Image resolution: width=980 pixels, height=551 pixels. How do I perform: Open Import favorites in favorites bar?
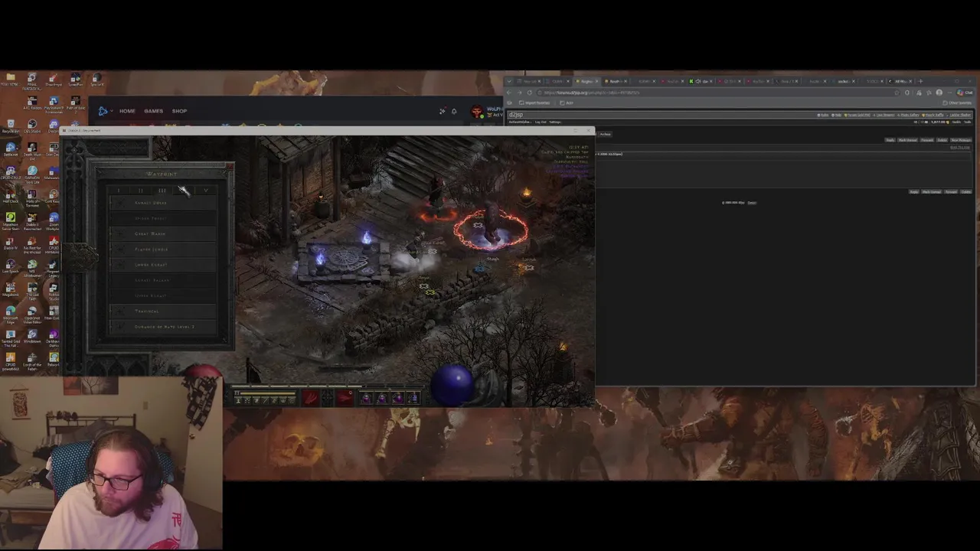tap(535, 103)
